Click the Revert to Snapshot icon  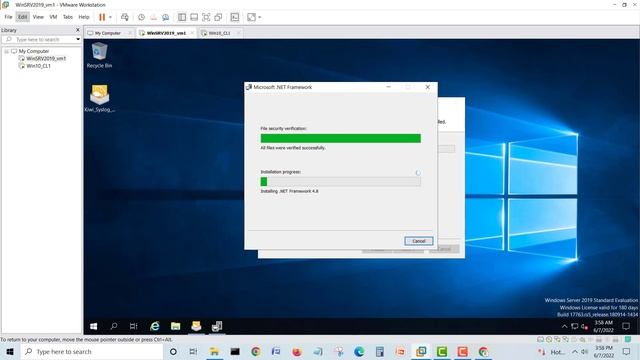pos(153,17)
